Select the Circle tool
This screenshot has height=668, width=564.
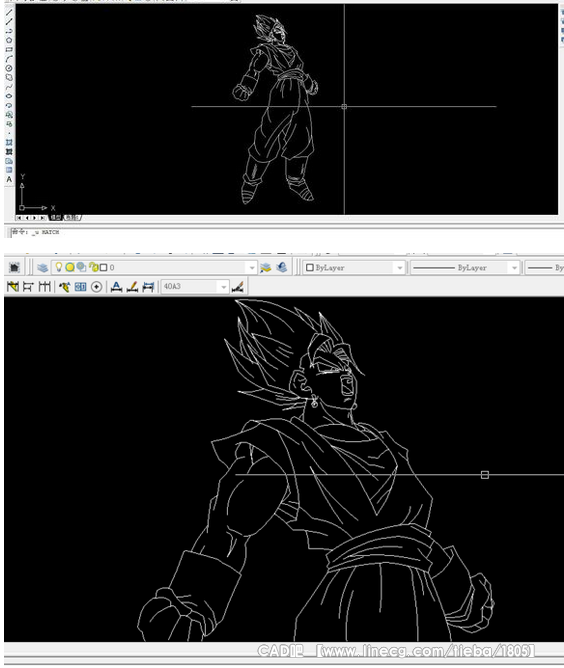tap(9, 68)
